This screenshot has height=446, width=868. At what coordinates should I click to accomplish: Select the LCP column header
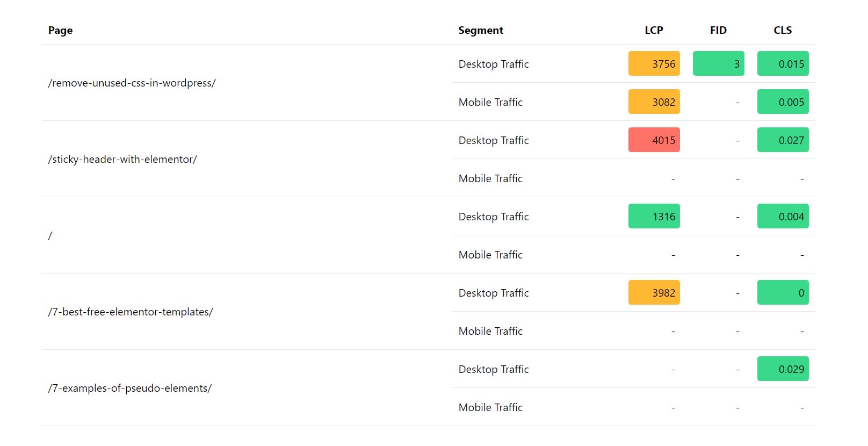click(x=654, y=31)
